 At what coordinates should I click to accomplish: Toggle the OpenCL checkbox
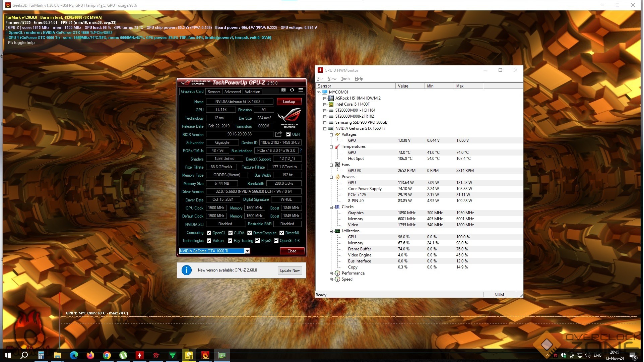tap(209, 233)
